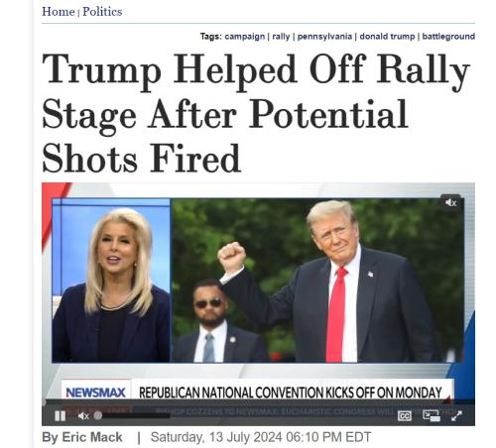
Task: Select the battleground tag
Action: 448,37
